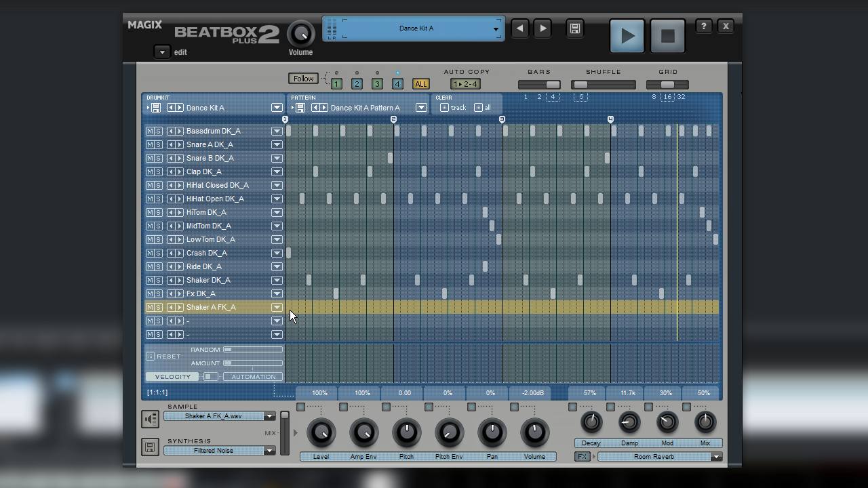The image size is (868, 488).
Task: Stop playback with the Stop button
Action: coord(668,36)
